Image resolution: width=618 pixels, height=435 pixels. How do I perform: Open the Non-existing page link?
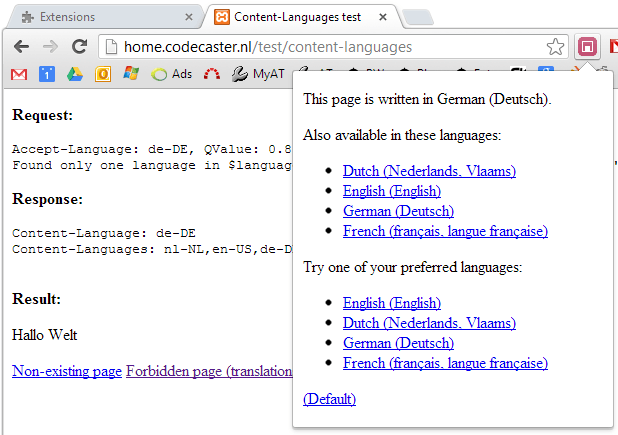point(67,371)
